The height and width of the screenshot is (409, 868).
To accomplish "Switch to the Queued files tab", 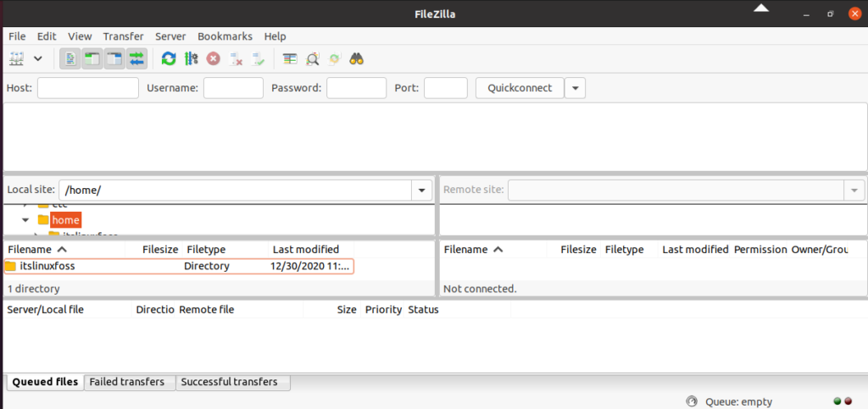I will click(46, 382).
